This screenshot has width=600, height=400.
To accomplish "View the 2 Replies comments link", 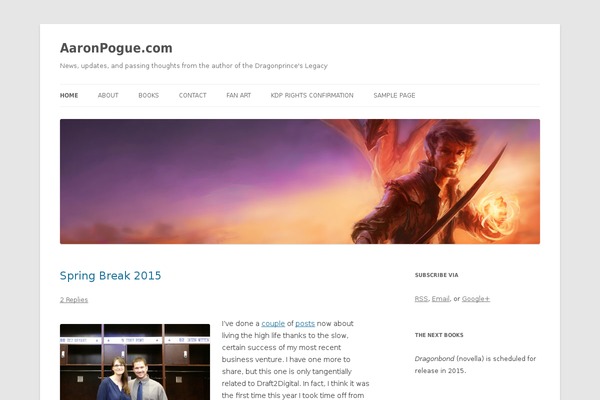I will coord(74,300).
